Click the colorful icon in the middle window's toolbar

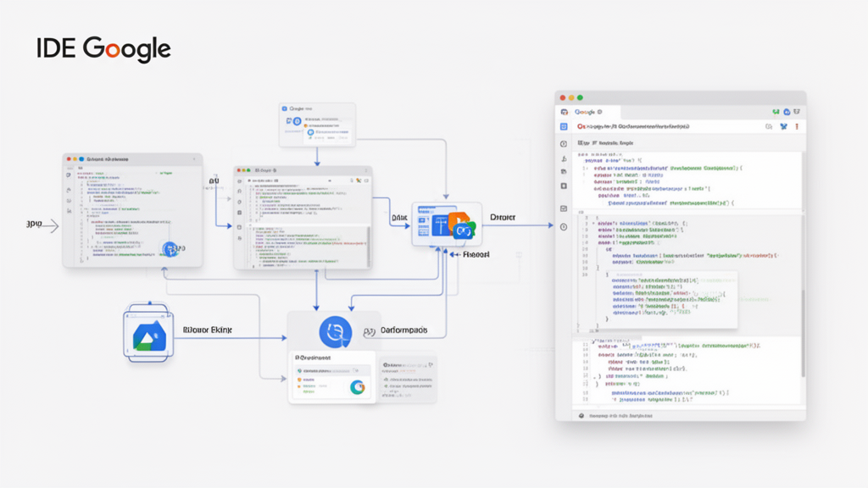[x=359, y=180]
